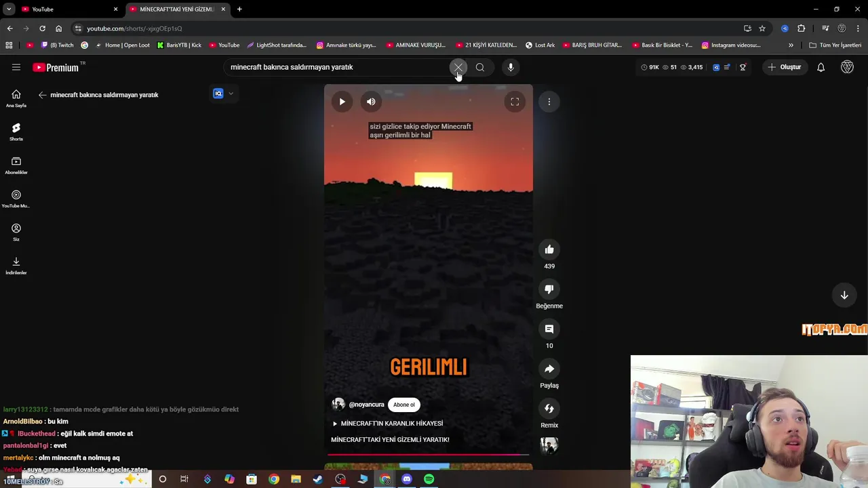Open Microsoft Store from the taskbar

point(252,479)
